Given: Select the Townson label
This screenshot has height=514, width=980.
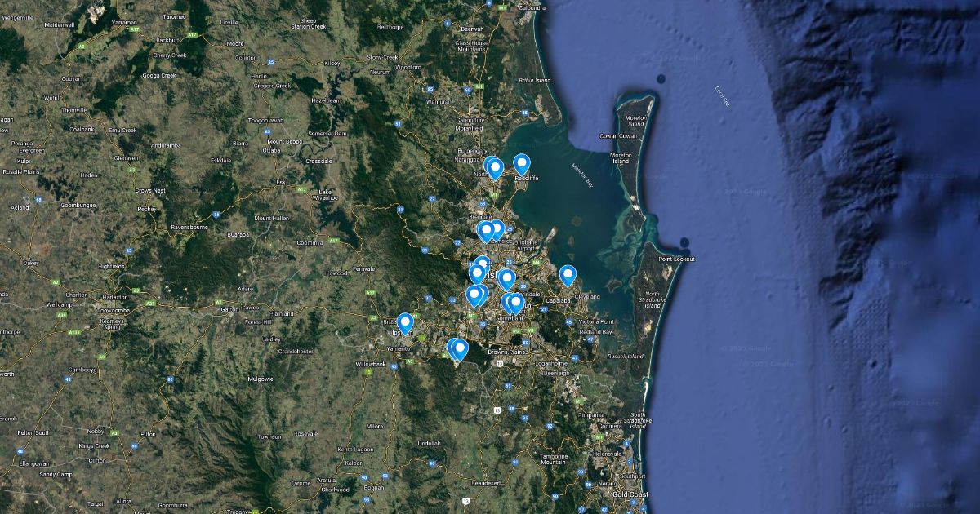Looking at the screenshot, I should pyautogui.click(x=269, y=436).
